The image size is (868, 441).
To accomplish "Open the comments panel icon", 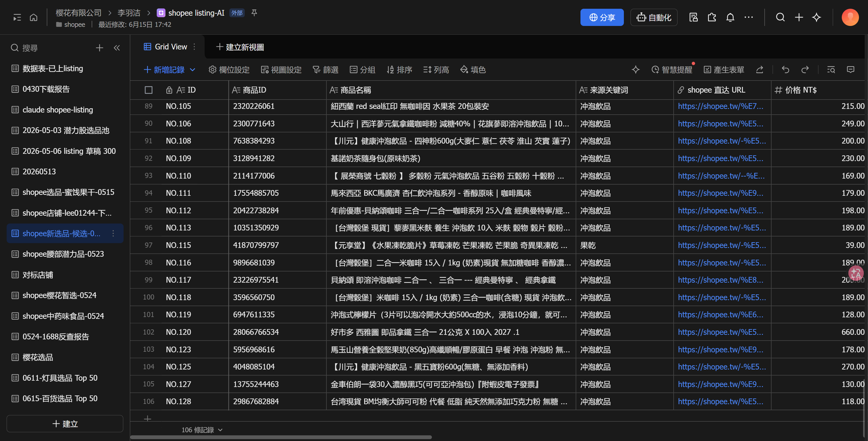I will click(851, 70).
